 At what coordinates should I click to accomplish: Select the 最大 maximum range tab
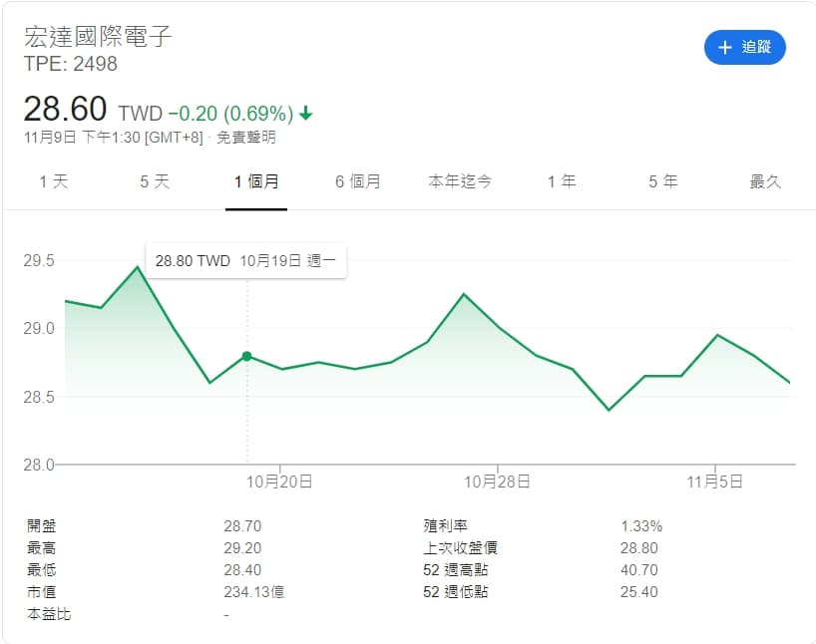(x=765, y=181)
